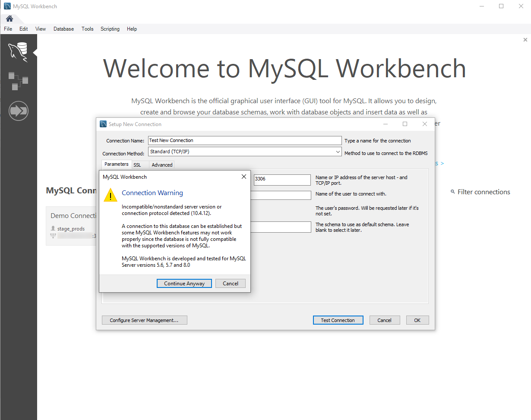
Task: Switch to the SSL tab
Action: (137, 165)
